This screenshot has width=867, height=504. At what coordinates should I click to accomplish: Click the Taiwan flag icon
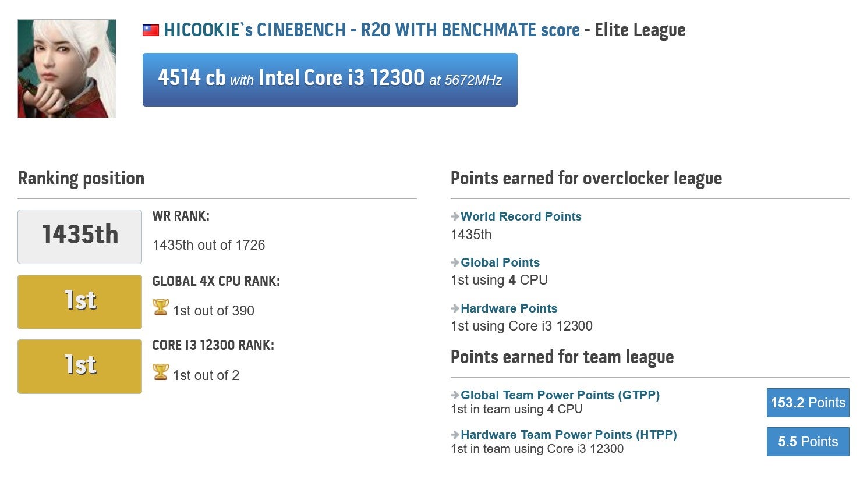pos(151,30)
